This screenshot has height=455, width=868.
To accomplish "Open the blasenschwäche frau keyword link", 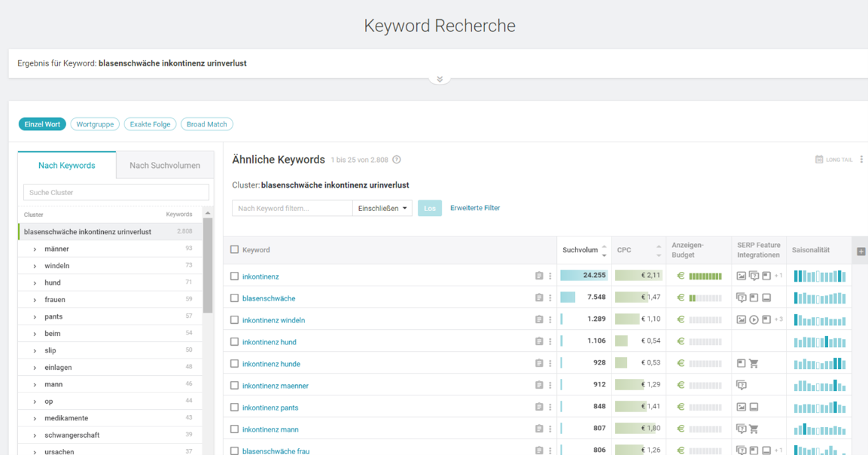I will click(276, 451).
